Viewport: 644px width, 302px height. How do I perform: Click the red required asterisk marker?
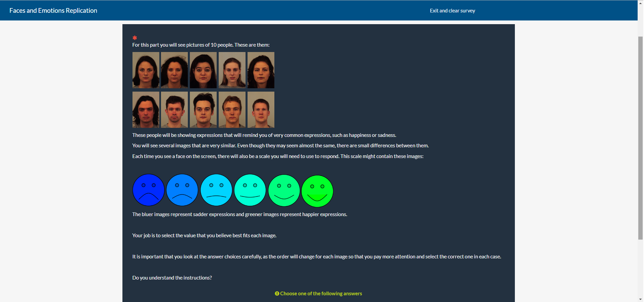pyautogui.click(x=135, y=38)
